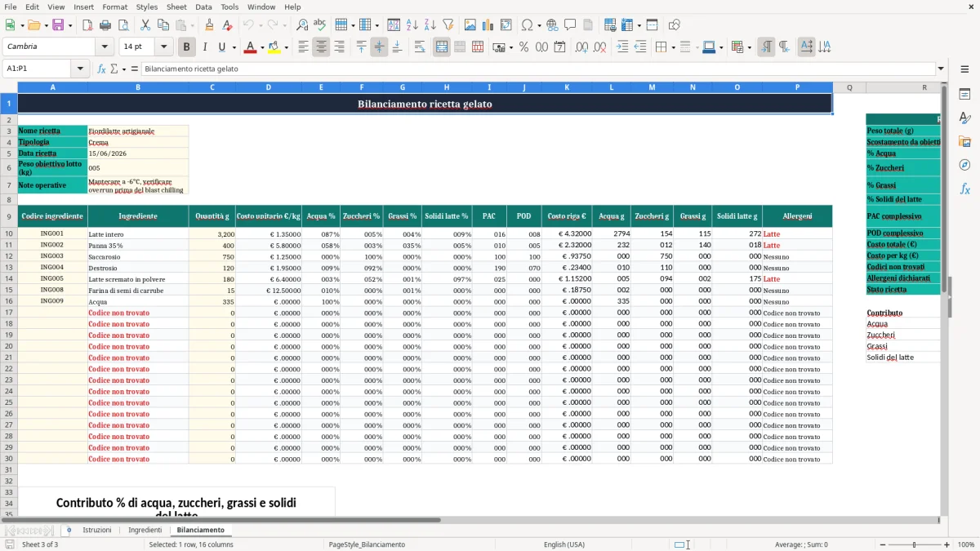Viewport: 980px width, 551px height.
Task: Click the Format as Percent icon
Action: pos(524,47)
